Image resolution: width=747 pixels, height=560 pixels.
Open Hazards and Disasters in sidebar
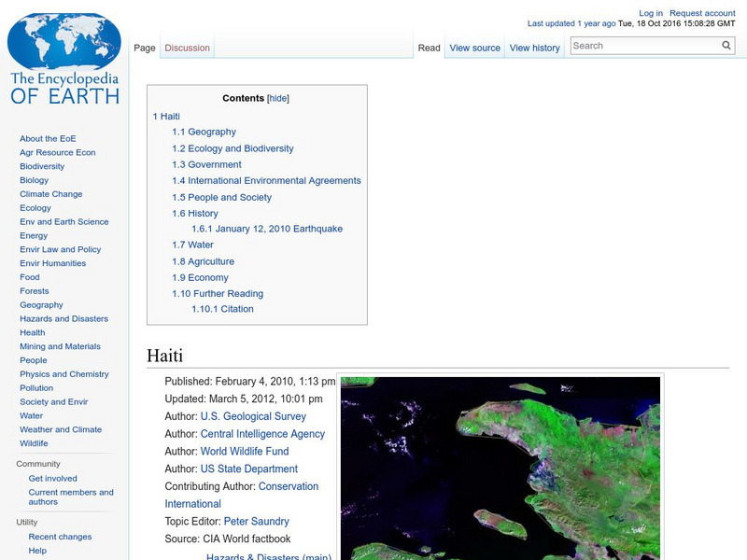(63, 318)
